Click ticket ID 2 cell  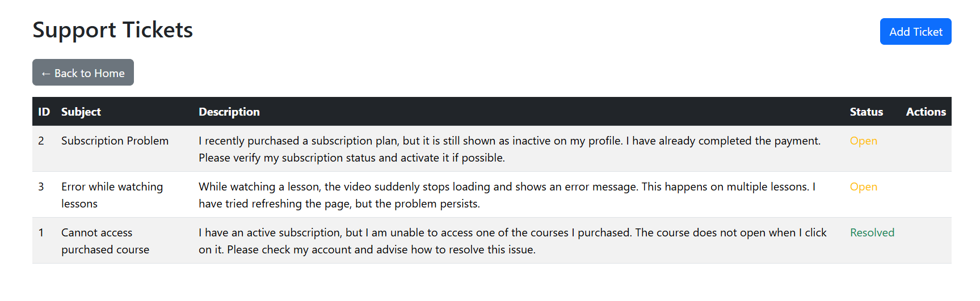tap(41, 141)
